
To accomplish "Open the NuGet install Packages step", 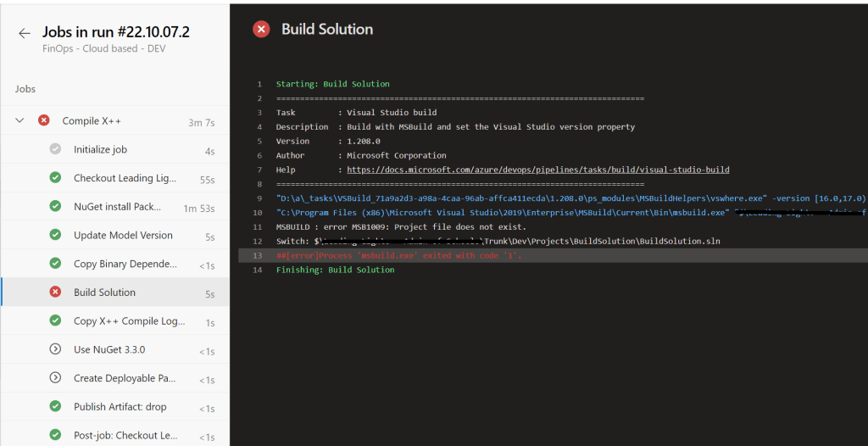I will pos(117,207).
